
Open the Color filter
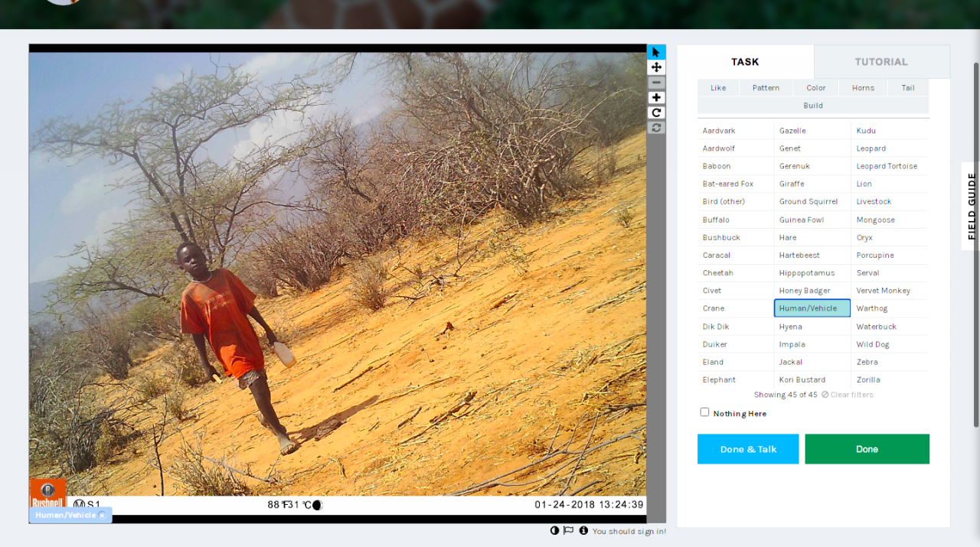(816, 88)
